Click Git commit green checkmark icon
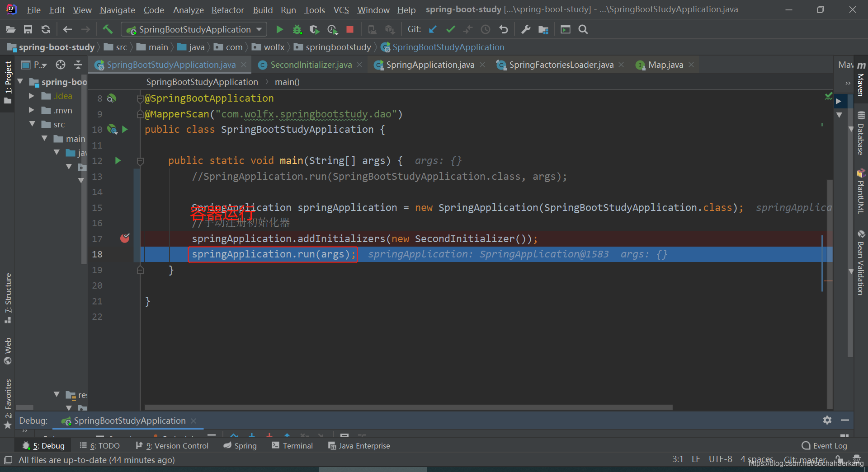The image size is (868, 472). [450, 29]
